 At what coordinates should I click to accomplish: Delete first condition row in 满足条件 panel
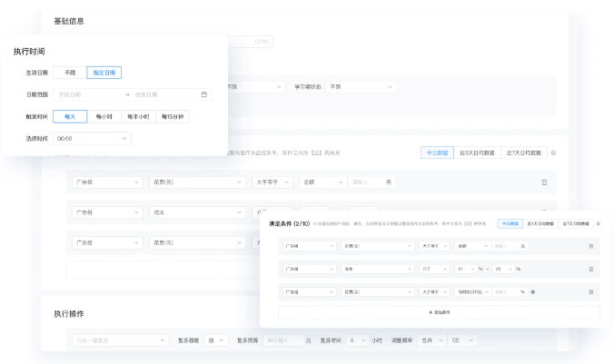coord(590,246)
